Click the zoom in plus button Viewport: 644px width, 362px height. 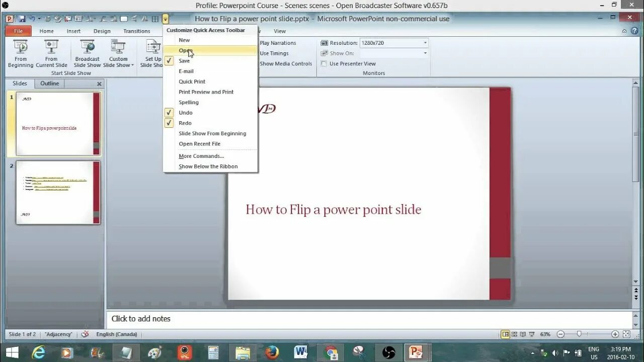pos(615,334)
